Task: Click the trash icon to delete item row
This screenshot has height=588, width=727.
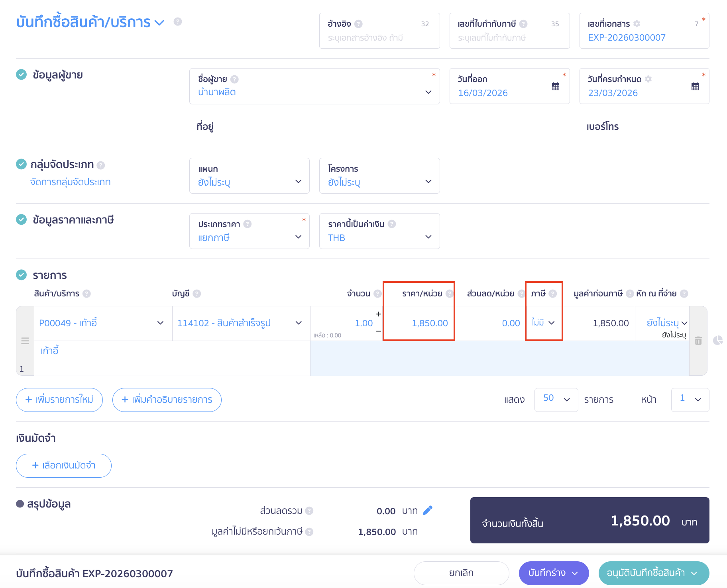Action: click(x=698, y=341)
